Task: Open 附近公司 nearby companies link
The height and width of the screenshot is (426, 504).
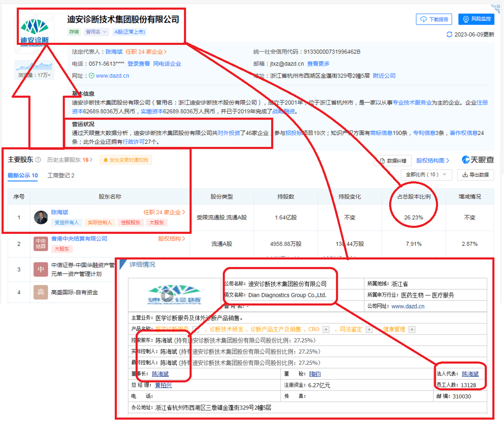Action: 384,76
